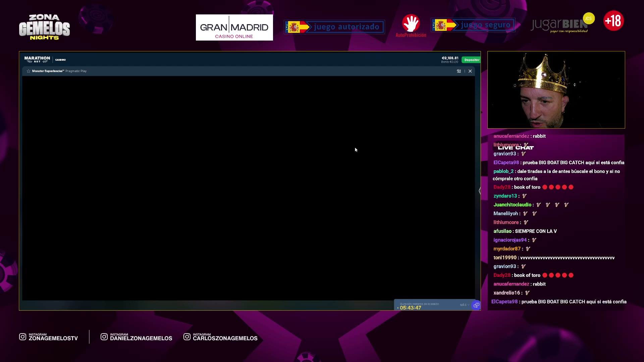Click the username xandrelio16 in chat
The height and width of the screenshot is (362, 644).
tap(507, 293)
